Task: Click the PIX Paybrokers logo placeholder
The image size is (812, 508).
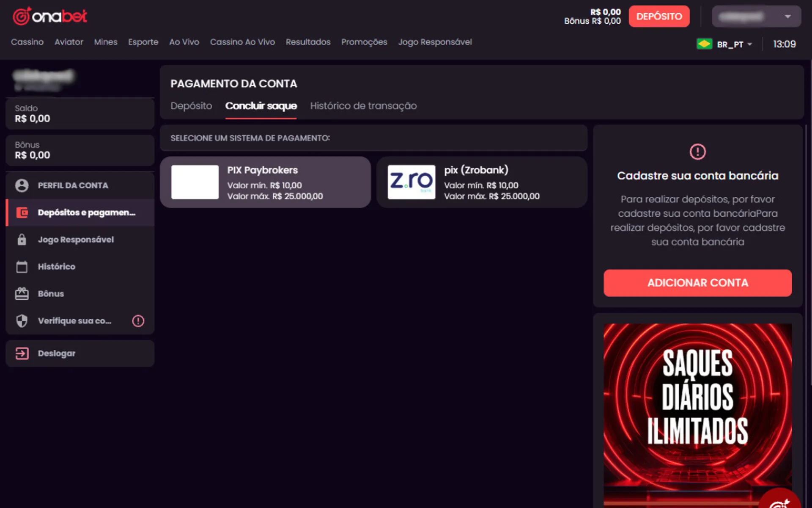Action: (x=195, y=182)
